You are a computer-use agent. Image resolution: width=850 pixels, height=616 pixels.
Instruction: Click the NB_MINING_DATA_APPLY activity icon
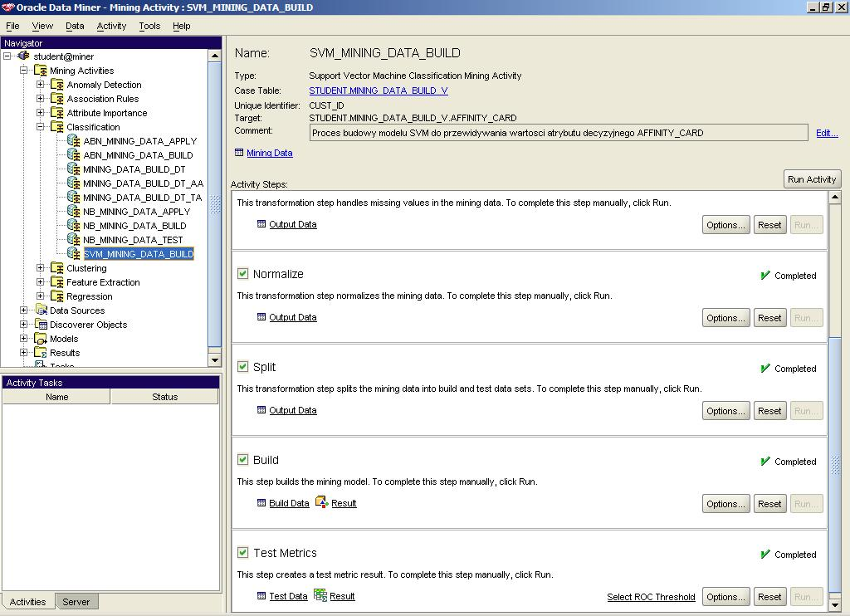[x=74, y=211]
